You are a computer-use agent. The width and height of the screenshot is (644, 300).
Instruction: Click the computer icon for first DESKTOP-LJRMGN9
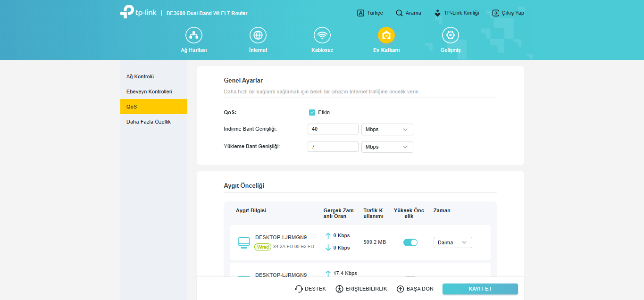point(243,242)
